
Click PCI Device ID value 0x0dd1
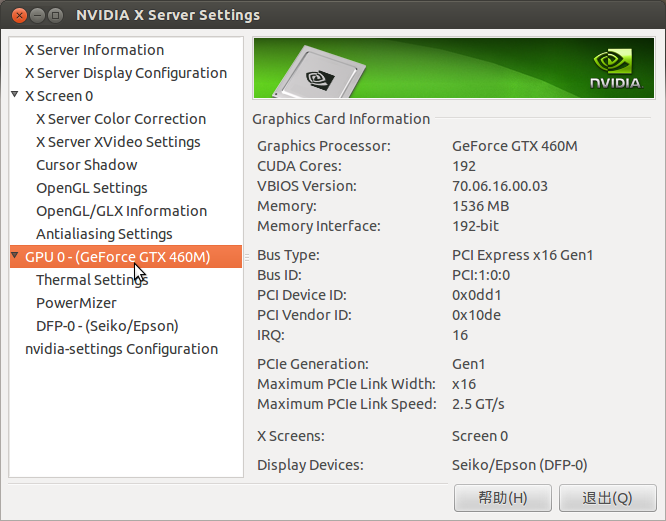pos(477,295)
